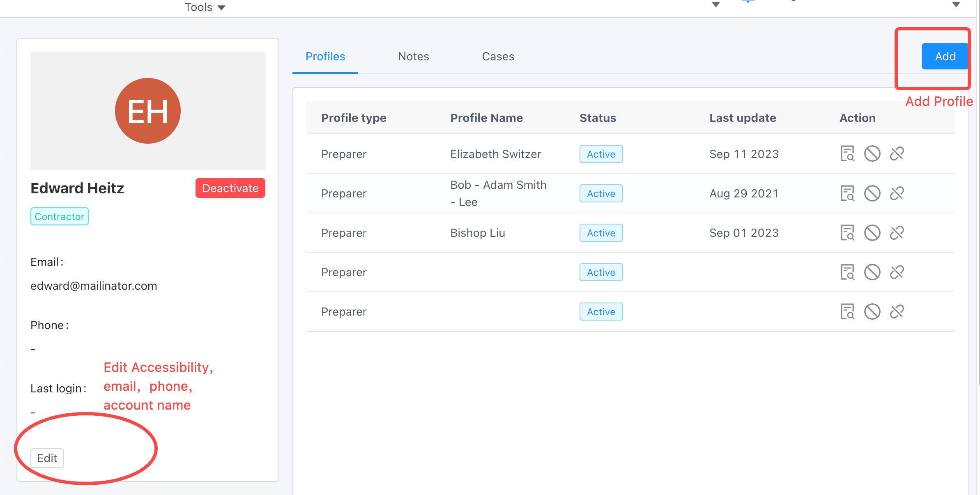The width and height of the screenshot is (980, 495).
Task: View details of Bob - Adam Smith profile
Action: pyautogui.click(x=847, y=193)
